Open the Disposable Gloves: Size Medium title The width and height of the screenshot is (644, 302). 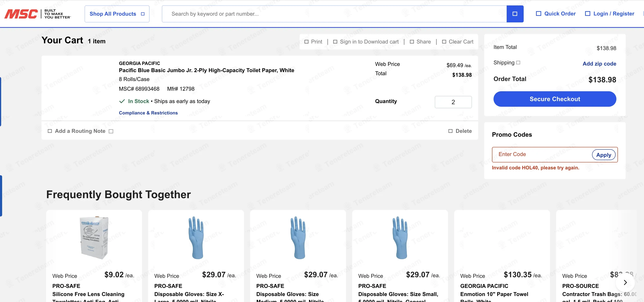click(x=290, y=297)
